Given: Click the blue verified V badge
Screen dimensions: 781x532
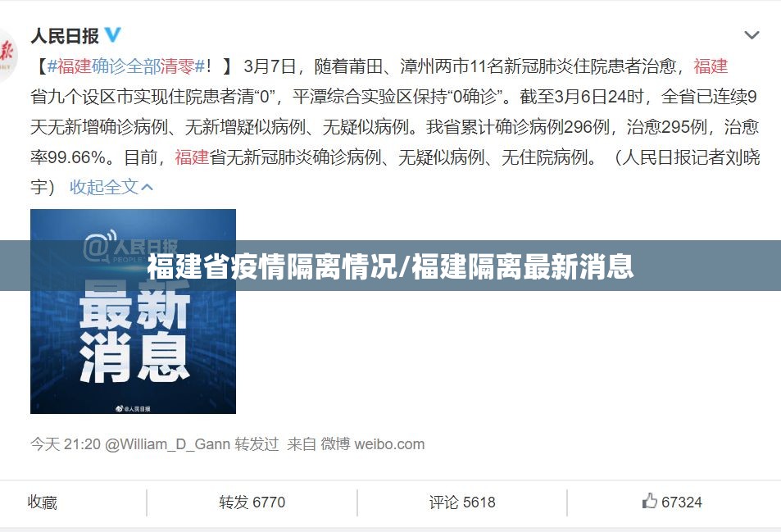Looking at the screenshot, I should coord(113,35).
